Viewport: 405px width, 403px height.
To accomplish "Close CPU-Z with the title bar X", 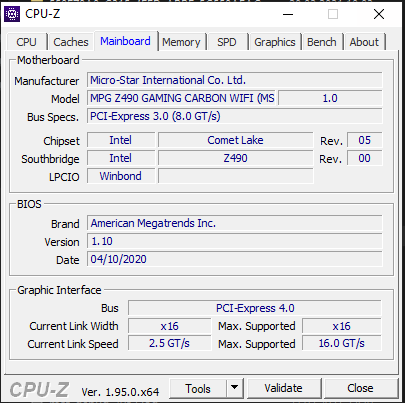I will 379,14.
